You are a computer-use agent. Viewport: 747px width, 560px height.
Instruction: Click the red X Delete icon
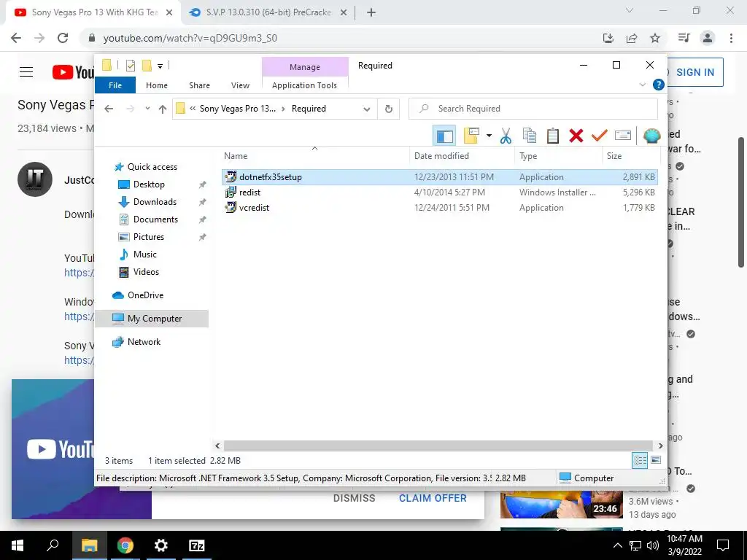pos(576,136)
